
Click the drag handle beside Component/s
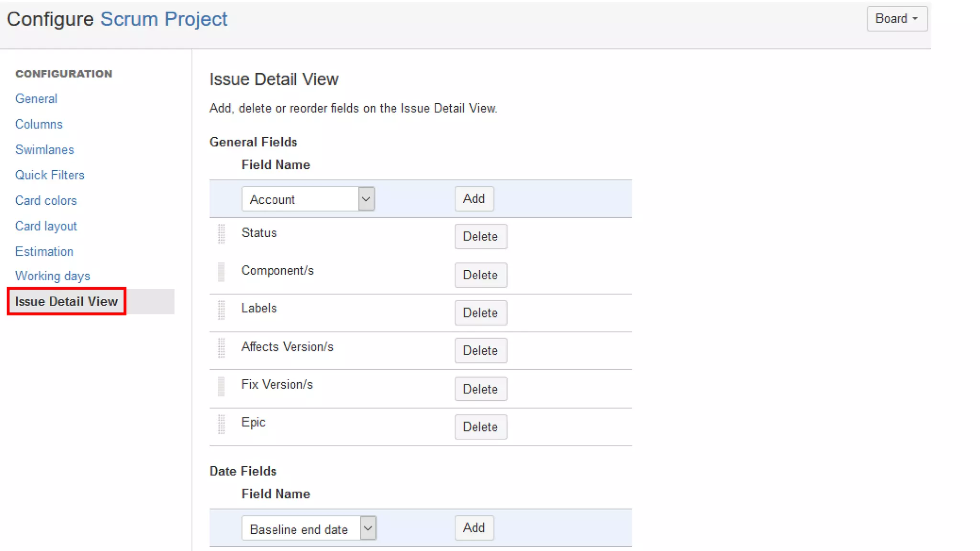[221, 272]
